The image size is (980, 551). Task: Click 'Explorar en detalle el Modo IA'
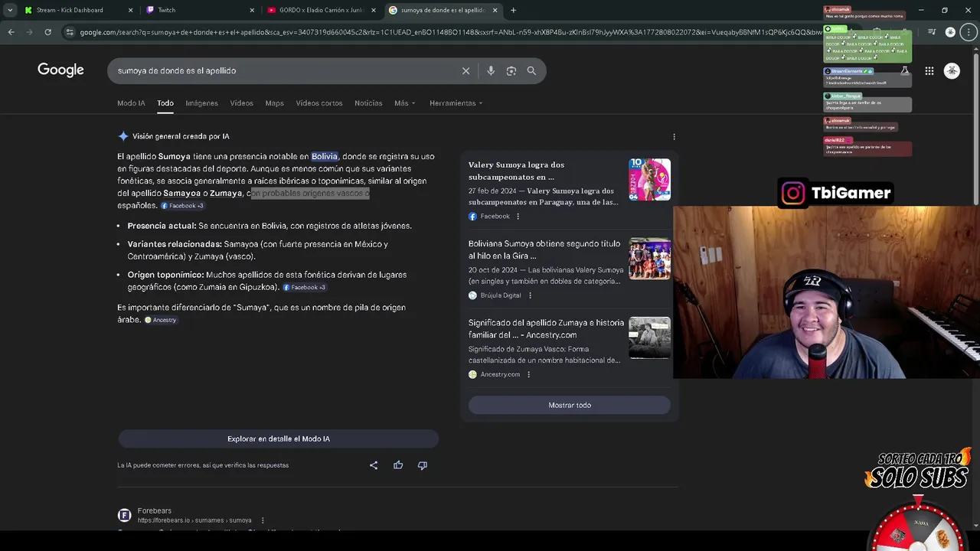point(278,439)
